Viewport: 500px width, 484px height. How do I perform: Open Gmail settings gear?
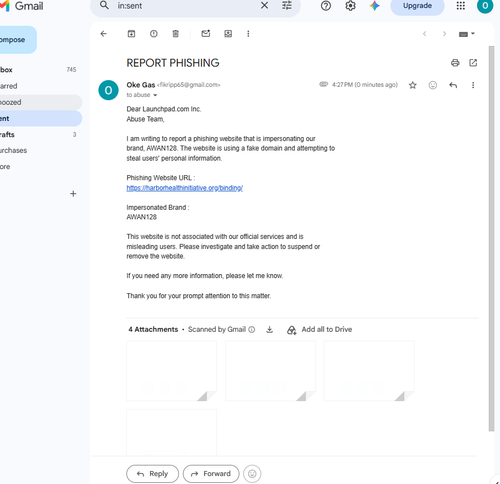pyautogui.click(x=350, y=6)
